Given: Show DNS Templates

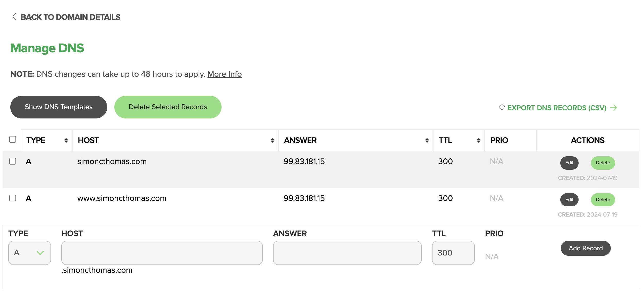Looking at the screenshot, I should coord(58,107).
